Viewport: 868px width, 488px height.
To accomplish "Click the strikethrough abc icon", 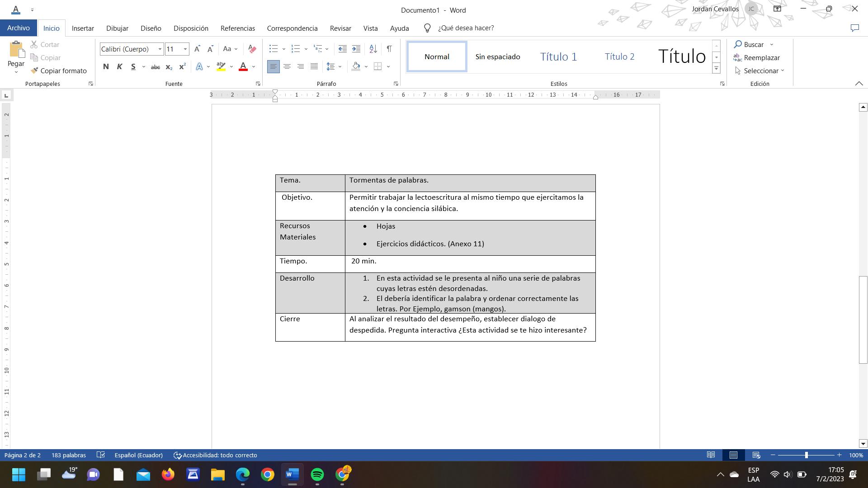I will coord(155,66).
